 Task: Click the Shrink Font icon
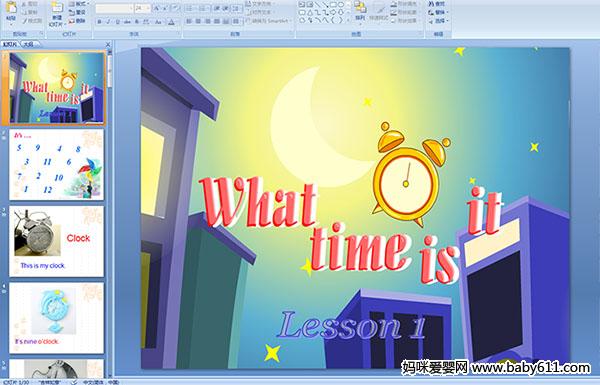point(165,8)
